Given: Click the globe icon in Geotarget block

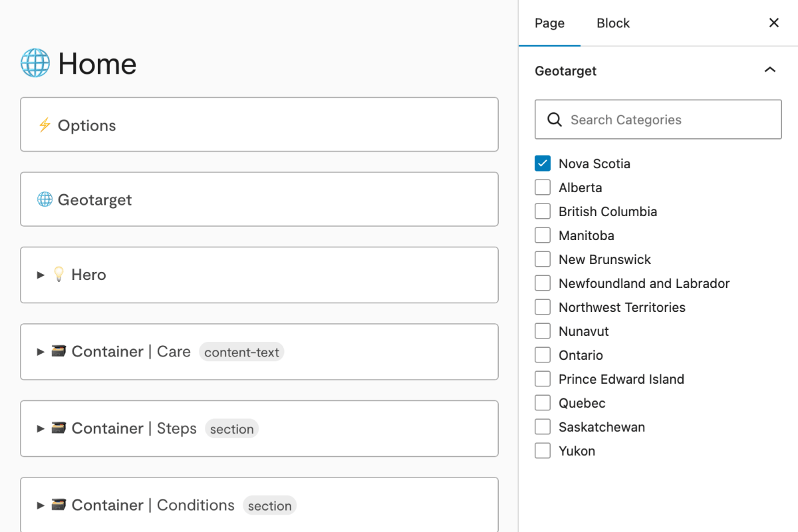Looking at the screenshot, I should pyautogui.click(x=45, y=199).
